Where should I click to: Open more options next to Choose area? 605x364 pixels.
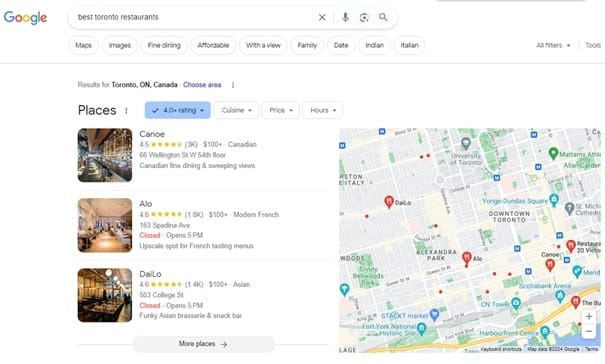point(233,85)
